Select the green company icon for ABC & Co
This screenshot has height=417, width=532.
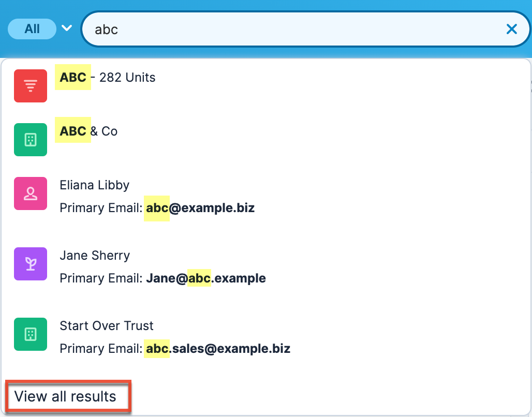[30, 139]
